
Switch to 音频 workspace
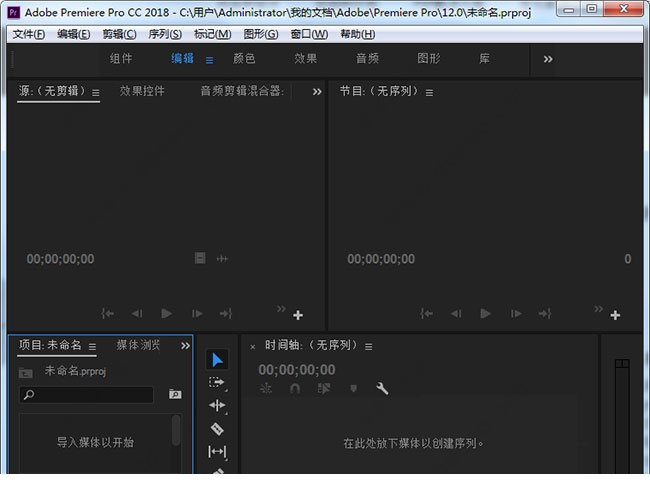click(367, 58)
